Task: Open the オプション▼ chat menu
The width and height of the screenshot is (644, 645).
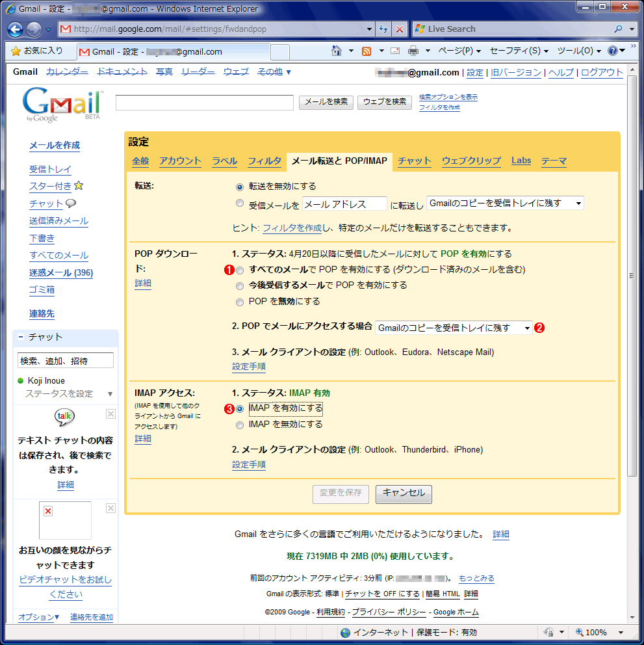Action: pyautogui.click(x=38, y=617)
